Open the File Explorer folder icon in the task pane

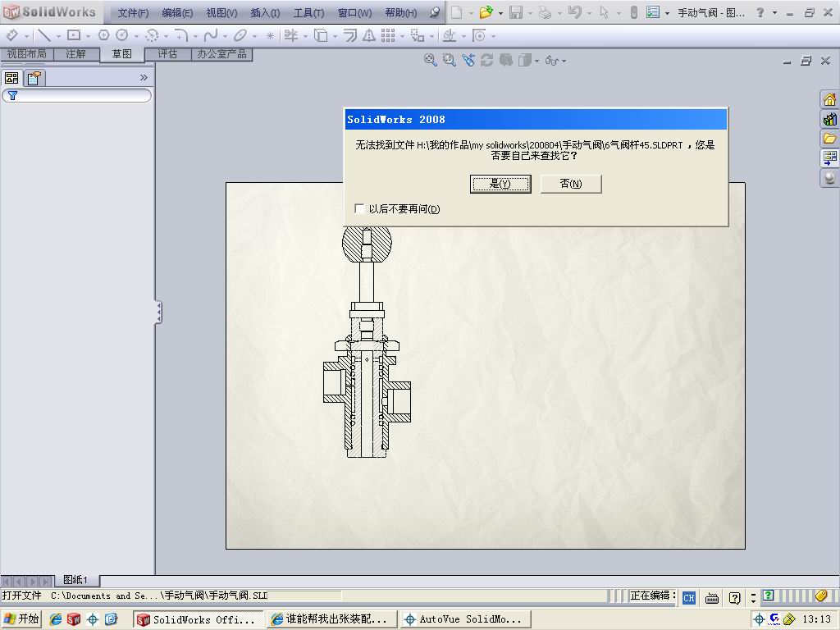pos(829,138)
